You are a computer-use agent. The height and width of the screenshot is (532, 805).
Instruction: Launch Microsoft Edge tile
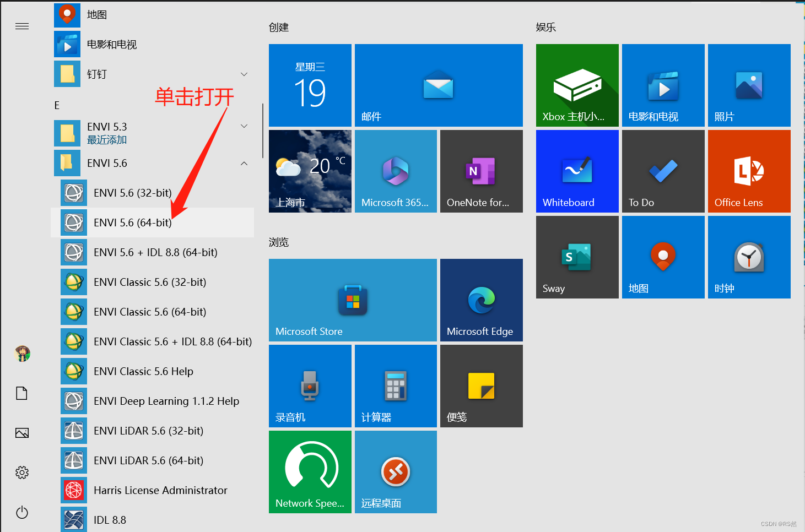click(482, 300)
